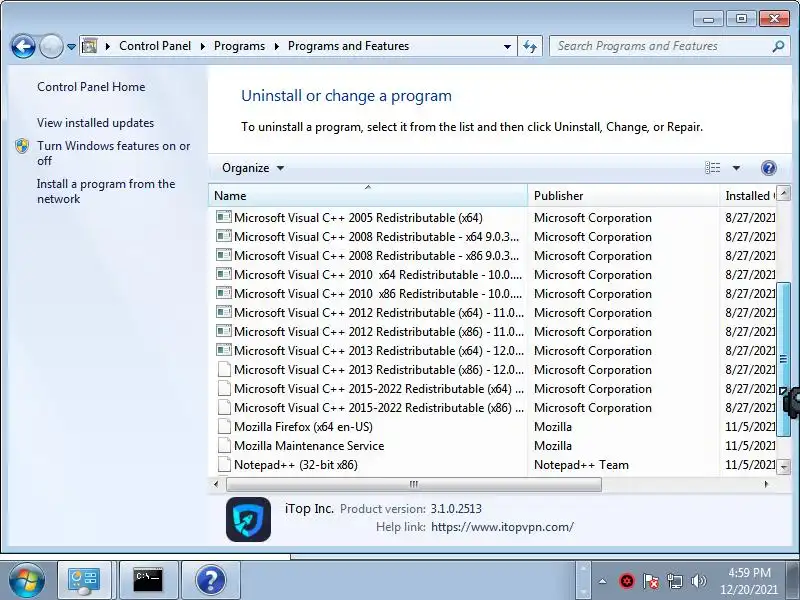Click the Refresh button next to address bar
Image resolution: width=800 pixels, height=600 pixels.
[530, 46]
